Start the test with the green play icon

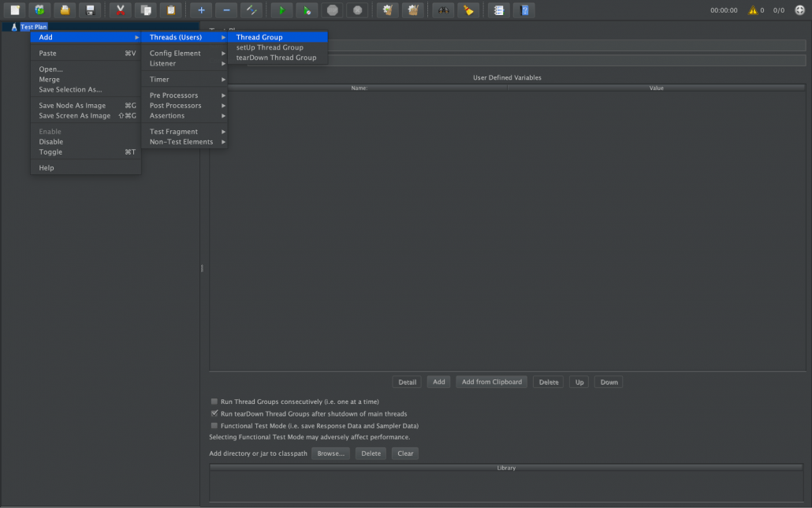pos(281,10)
